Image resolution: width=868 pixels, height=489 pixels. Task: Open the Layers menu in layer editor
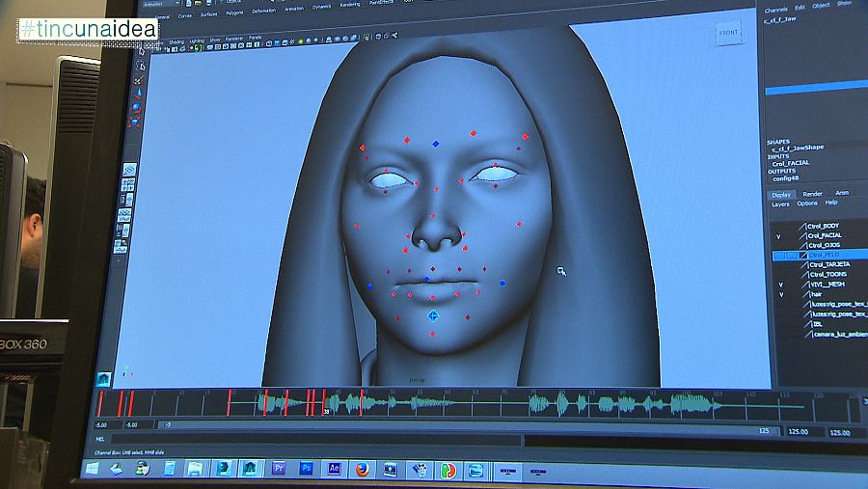coord(780,204)
